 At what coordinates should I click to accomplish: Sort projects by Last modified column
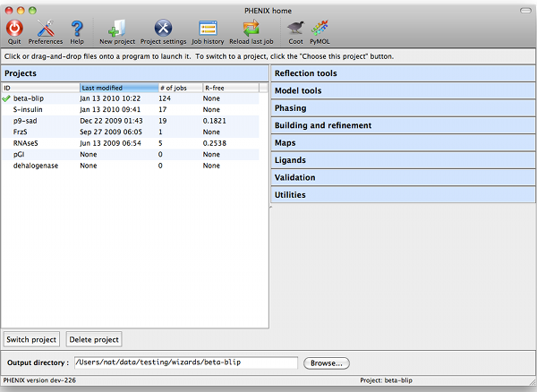tap(117, 88)
